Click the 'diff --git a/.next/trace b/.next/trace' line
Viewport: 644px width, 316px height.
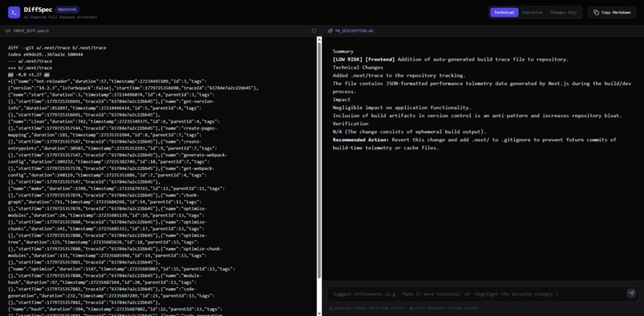[x=57, y=48]
